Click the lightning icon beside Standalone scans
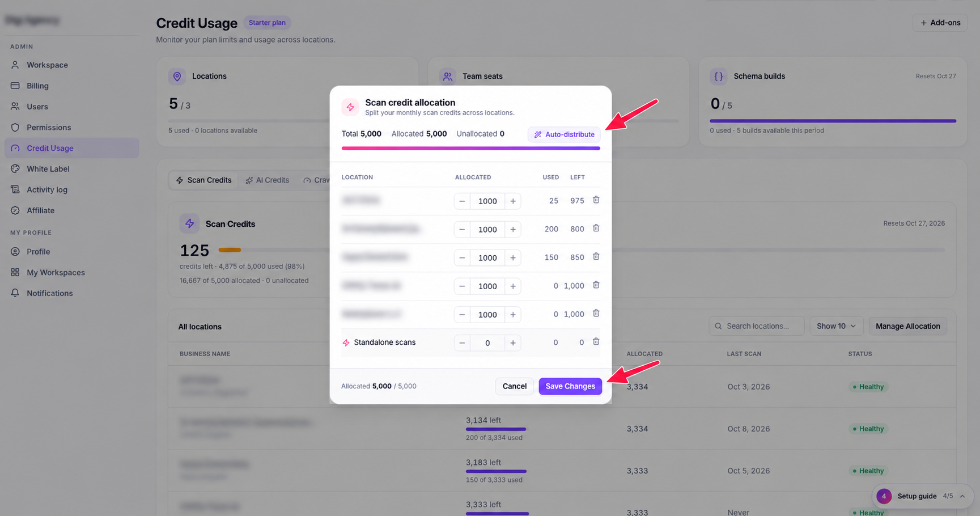 [346, 342]
